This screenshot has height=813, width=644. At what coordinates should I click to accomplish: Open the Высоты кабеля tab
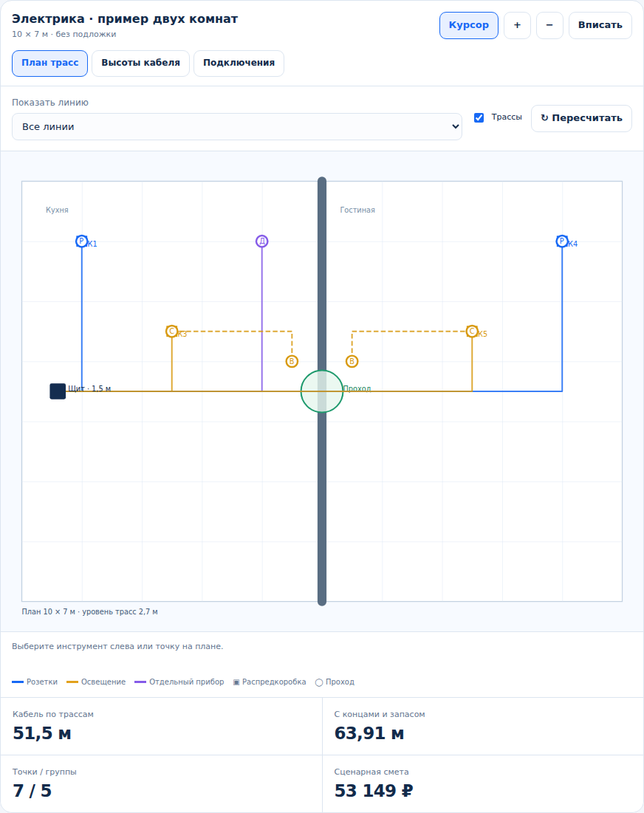pyautogui.click(x=140, y=64)
